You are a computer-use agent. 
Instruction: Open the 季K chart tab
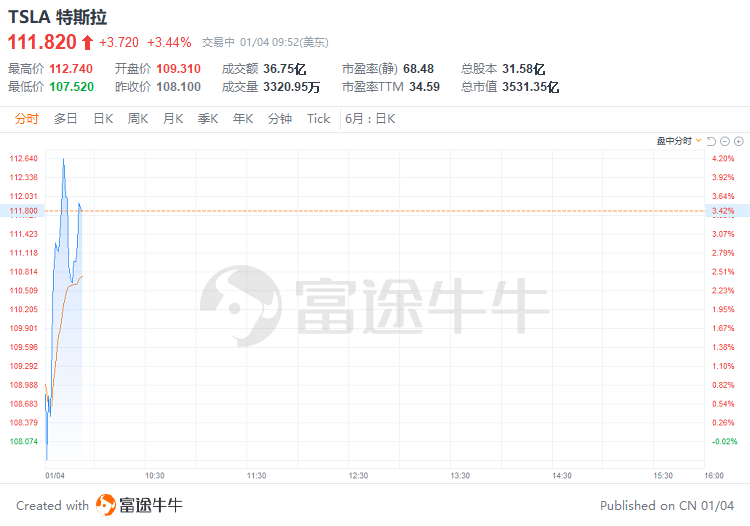point(208,119)
